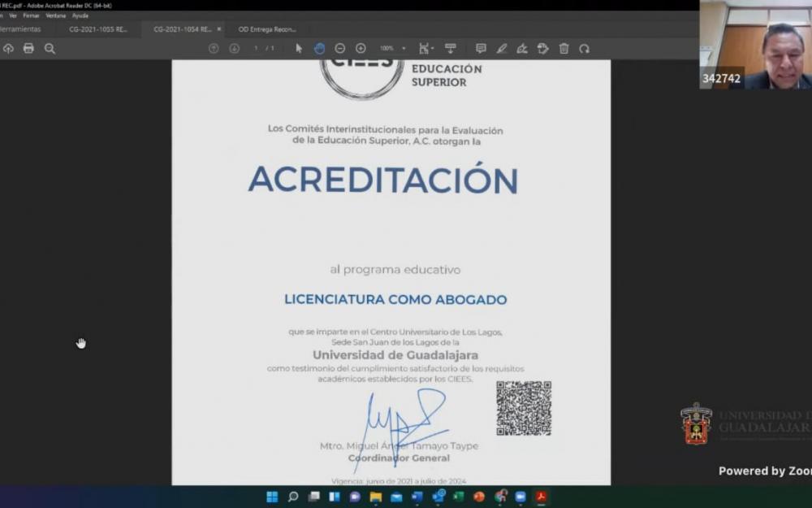Viewport: 812px width, 508px height.
Task: Go to the next page
Action: click(234, 49)
